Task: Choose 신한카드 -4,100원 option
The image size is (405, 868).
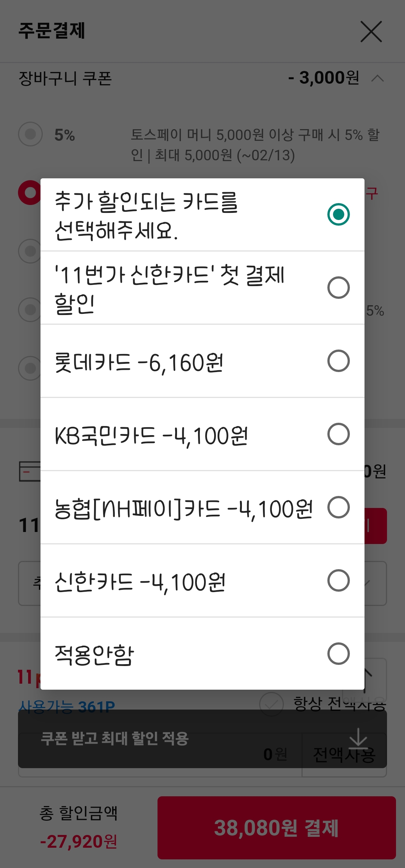Action: [202, 580]
